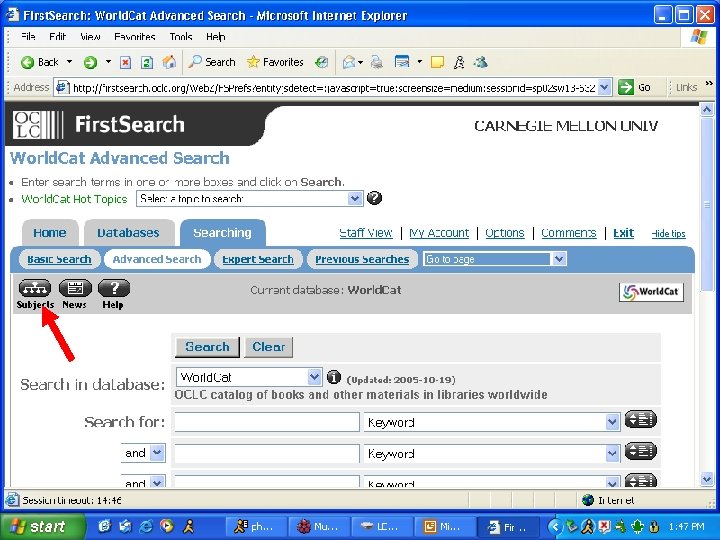Viewport: 720px width, 540px height.
Task: Open the View menu
Action: [90, 37]
